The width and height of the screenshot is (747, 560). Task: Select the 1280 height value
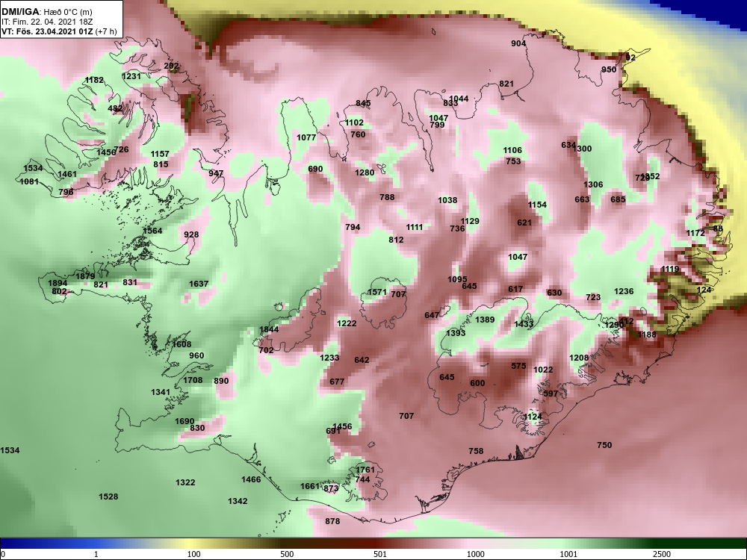365,172
